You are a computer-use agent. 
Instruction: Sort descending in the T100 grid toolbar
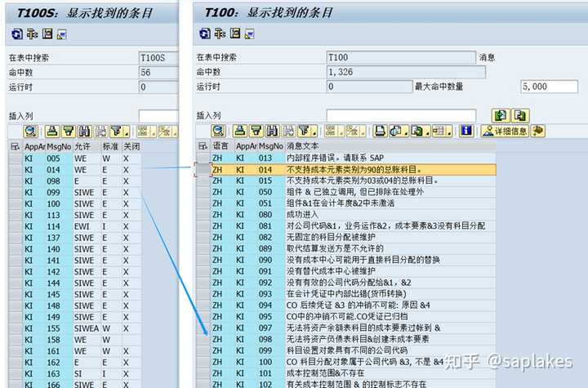click(x=256, y=131)
